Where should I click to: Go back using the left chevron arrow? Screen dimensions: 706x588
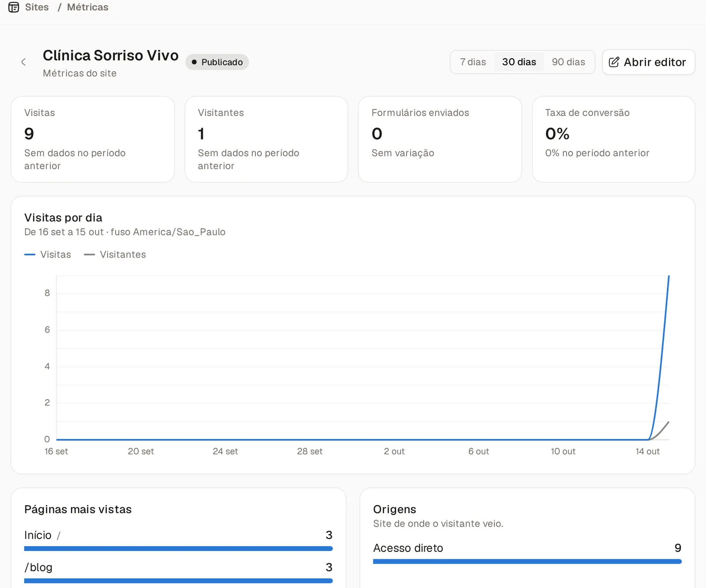click(x=23, y=62)
